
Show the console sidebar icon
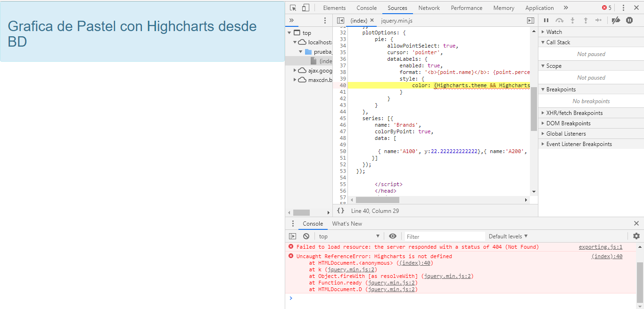pyautogui.click(x=292, y=236)
